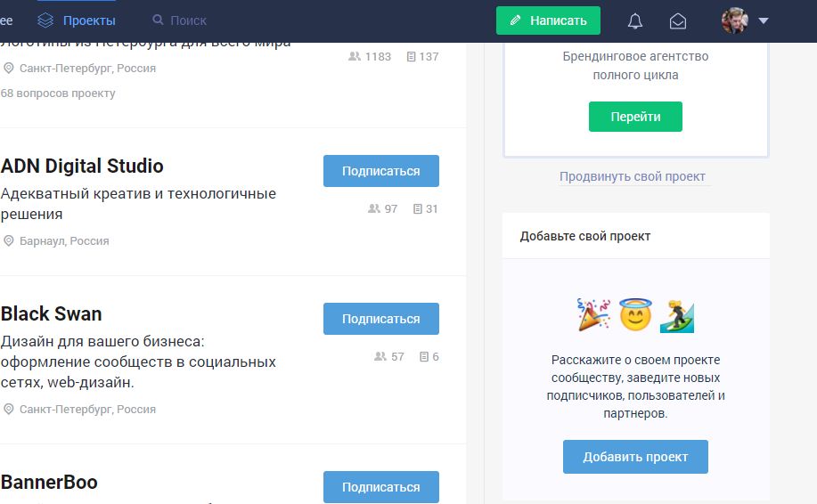Click Black Swan description Дизайн для вашего бизнеса
Image resolution: width=817 pixels, height=504 pixels.
tap(138, 362)
